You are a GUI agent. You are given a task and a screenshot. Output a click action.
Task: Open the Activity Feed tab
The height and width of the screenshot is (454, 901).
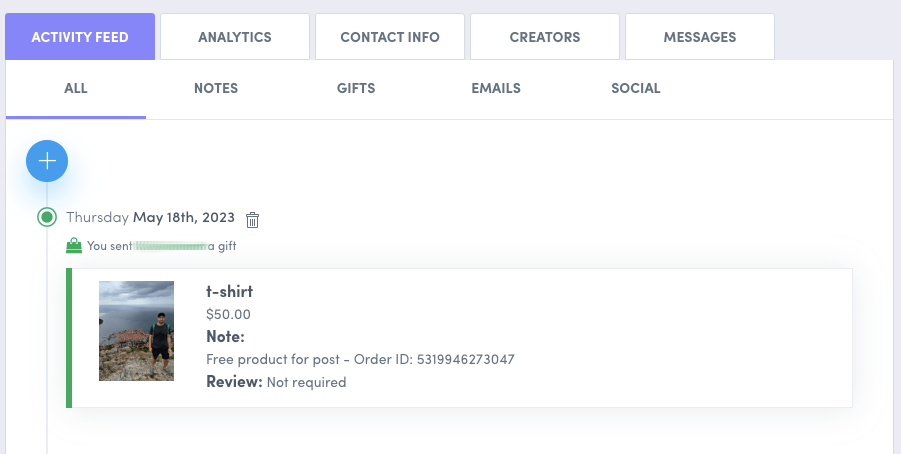click(x=80, y=37)
